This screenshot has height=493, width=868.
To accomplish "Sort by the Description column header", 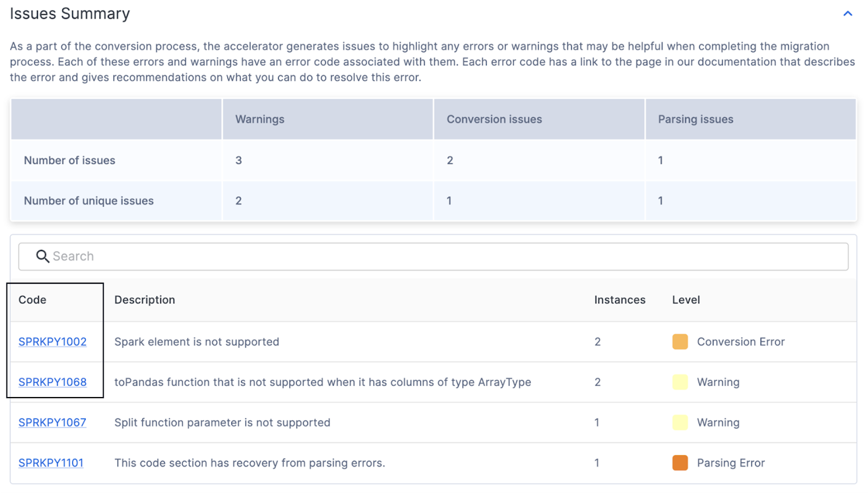I will pos(144,300).
